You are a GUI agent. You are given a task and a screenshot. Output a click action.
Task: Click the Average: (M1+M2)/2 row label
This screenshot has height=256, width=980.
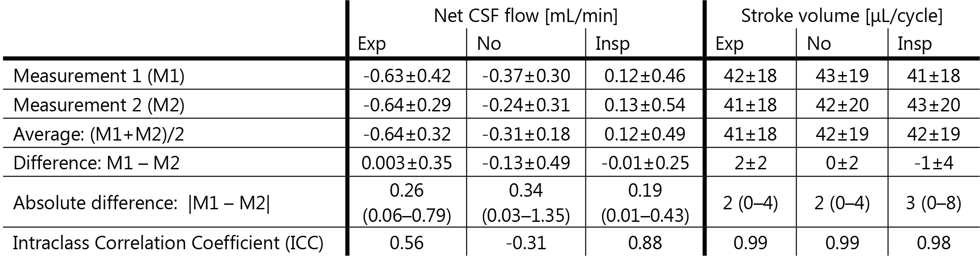point(97,134)
